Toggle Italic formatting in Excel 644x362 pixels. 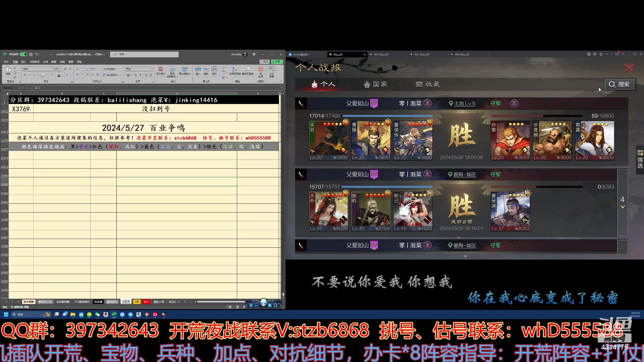(x=30, y=75)
